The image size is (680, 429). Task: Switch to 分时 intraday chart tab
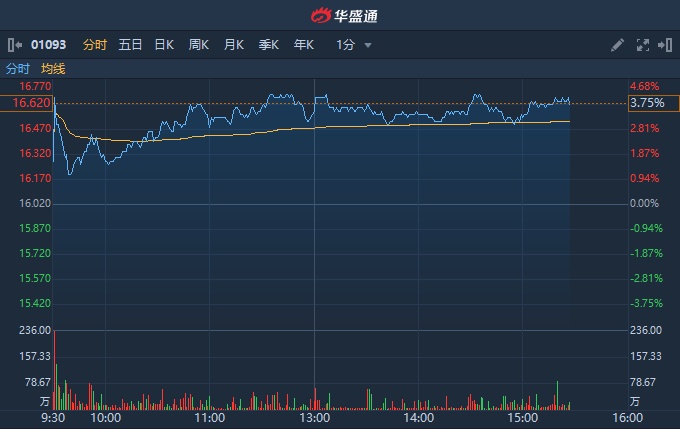94,45
